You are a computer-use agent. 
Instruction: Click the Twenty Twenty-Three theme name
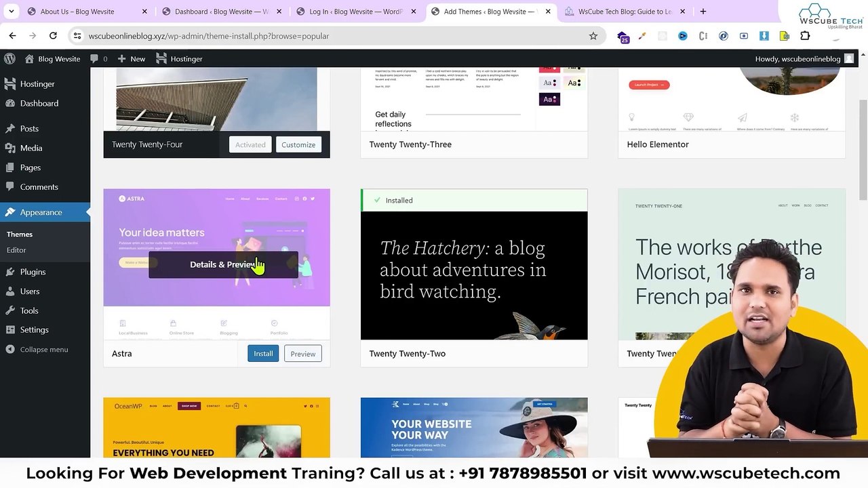tap(410, 144)
